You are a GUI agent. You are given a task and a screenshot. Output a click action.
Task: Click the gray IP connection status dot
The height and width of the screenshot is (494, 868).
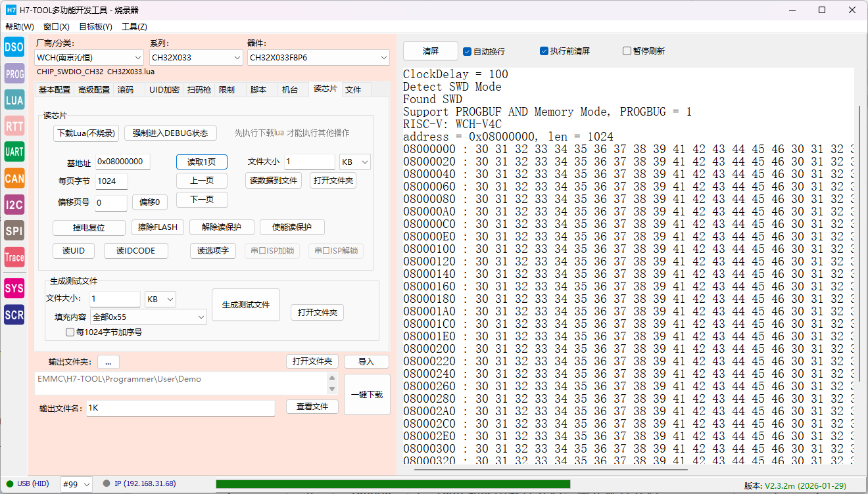[106, 484]
